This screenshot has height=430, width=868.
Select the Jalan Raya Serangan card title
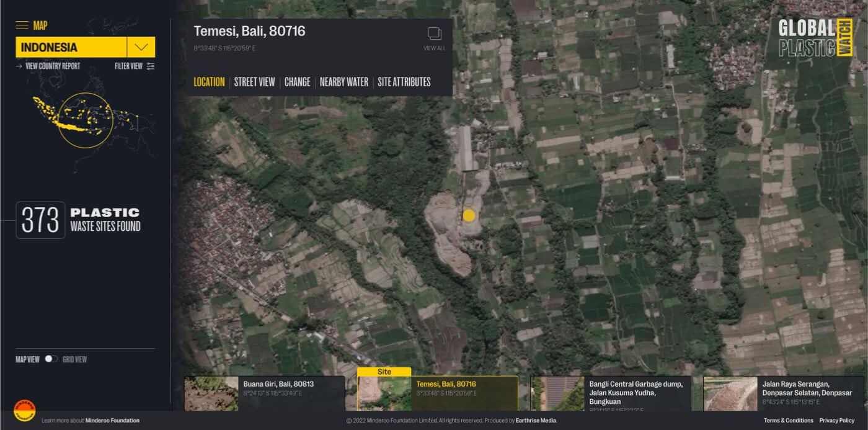[807, 388]
